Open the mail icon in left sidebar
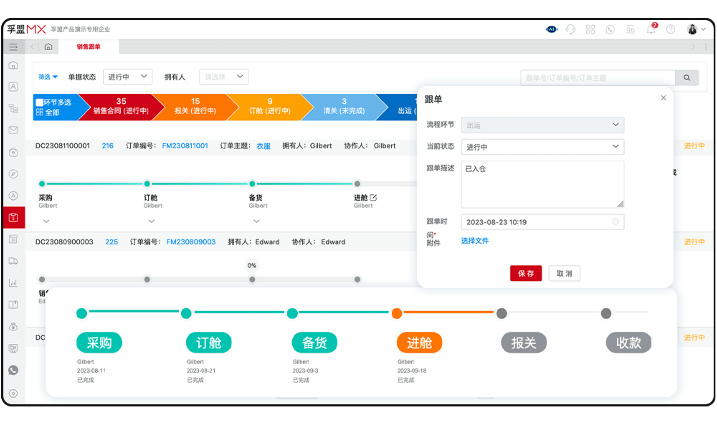 [13, 130]
